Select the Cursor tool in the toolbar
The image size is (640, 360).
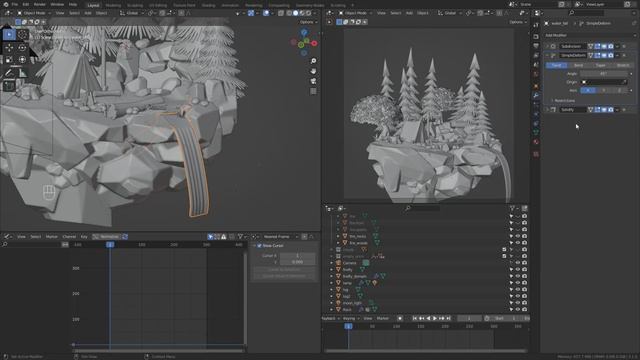click(x=22, y=35)
